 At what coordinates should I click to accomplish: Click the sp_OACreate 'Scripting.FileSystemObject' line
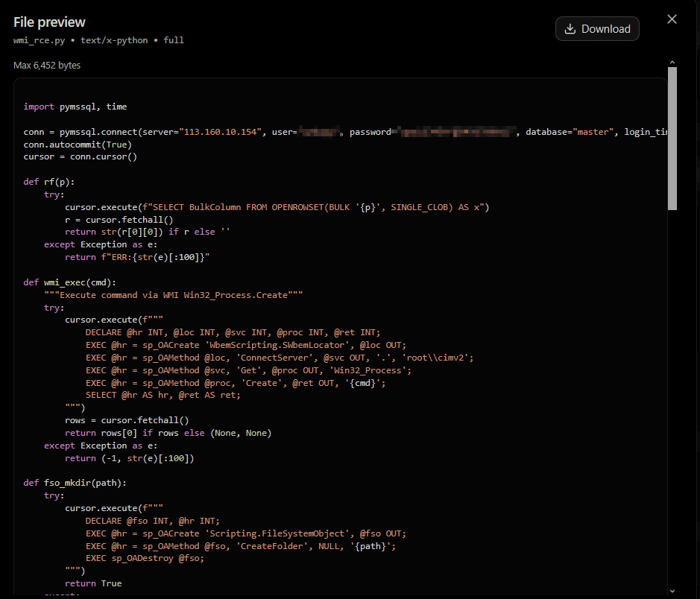coord(246,533)
